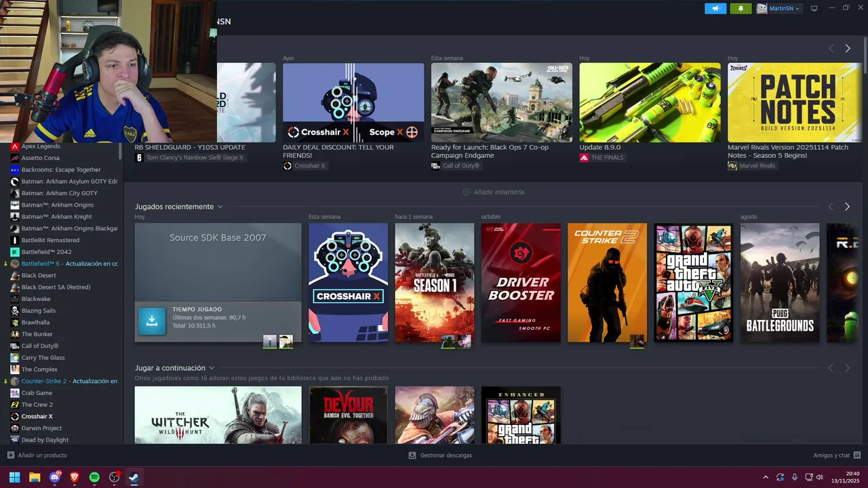
Task: Go to previous news item in top carousel
Action: (831, 49)
